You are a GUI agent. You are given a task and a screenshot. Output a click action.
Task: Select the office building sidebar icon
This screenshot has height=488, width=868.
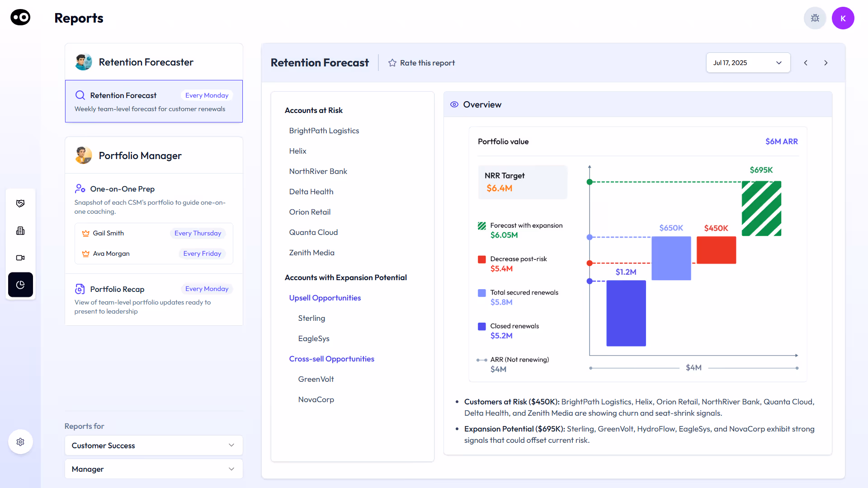pyautogui.click(x=20, y=230)
